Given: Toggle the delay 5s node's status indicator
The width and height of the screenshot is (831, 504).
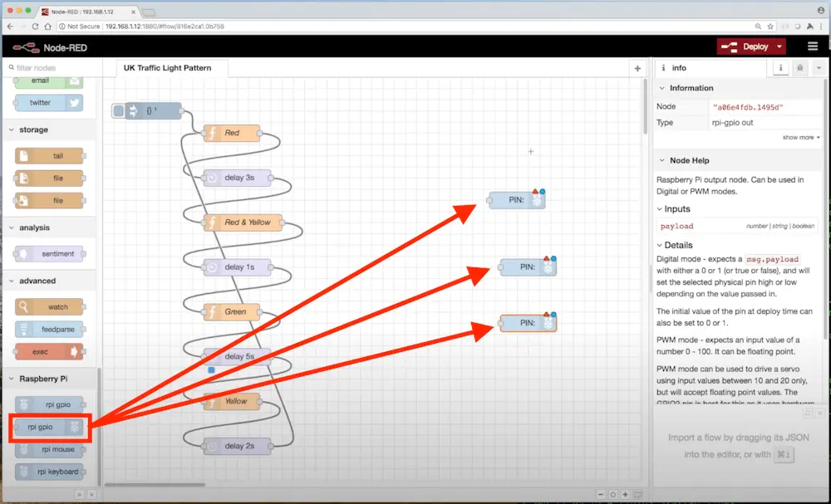Looking at the screenshot, I should click(210, 370).
